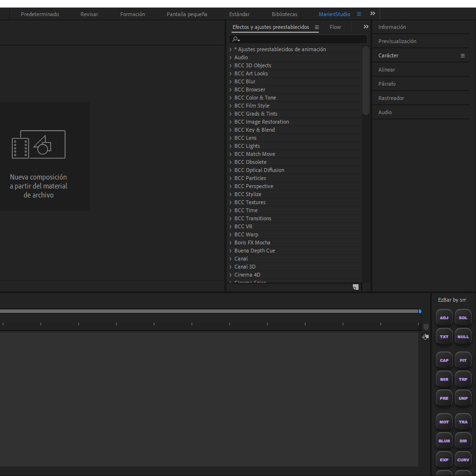Viewport: 476px width, 476px height.
Task: Select BCC Warp row
Action: click(x=294, y=234)
